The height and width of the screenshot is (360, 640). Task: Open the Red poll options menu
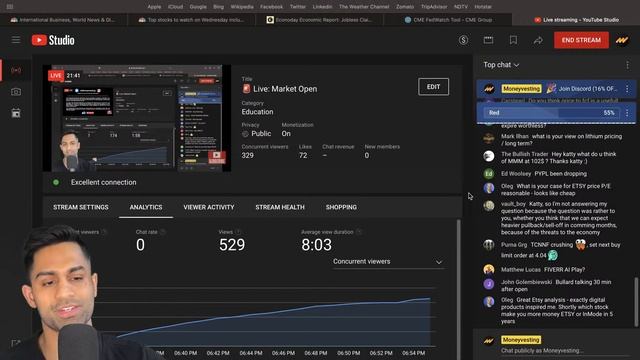tap(627, 113)
